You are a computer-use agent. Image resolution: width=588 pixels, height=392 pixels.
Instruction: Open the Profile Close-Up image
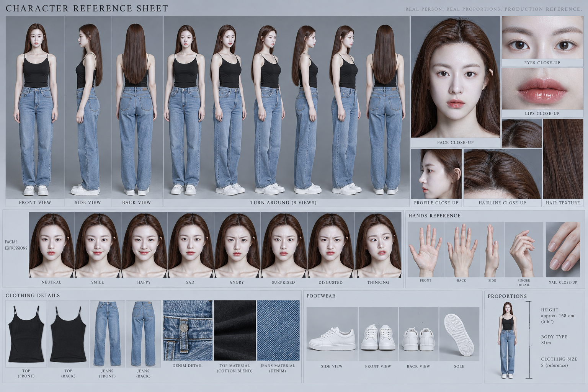(436, 174)
